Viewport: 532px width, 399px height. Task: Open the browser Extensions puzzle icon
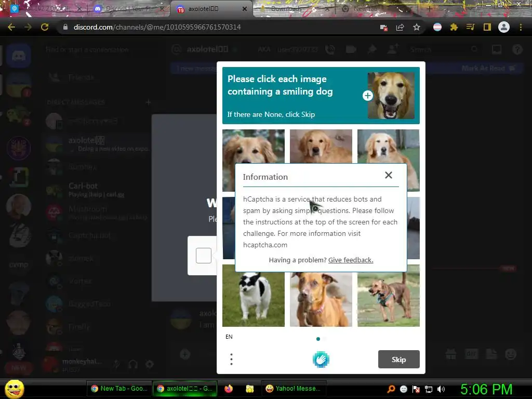(x=454, y=27)
